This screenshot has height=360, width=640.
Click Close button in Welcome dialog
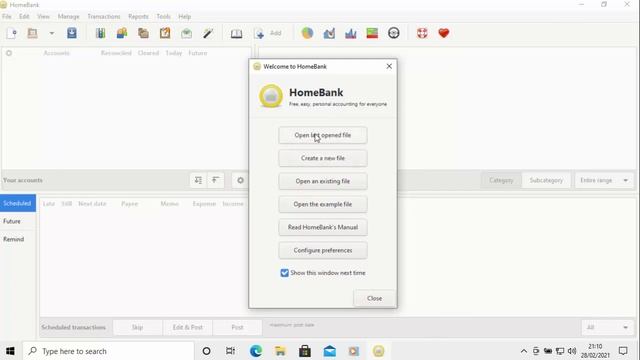pyautogui.click(x=374, y=298)
